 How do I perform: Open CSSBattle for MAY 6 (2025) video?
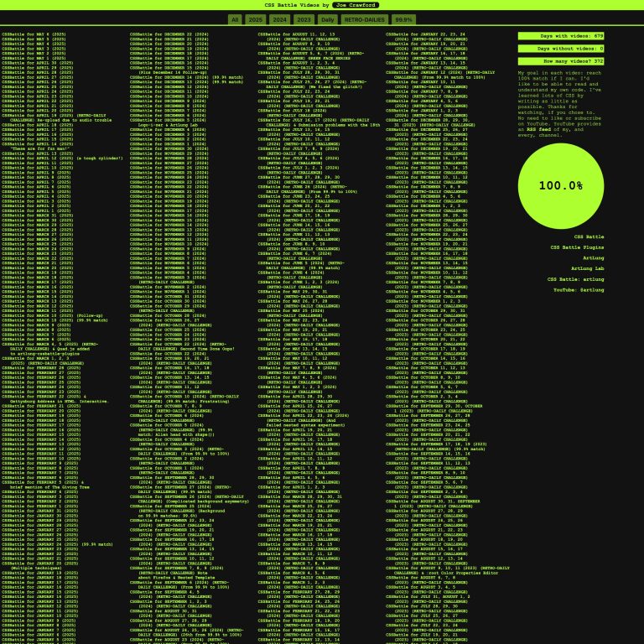34,34
